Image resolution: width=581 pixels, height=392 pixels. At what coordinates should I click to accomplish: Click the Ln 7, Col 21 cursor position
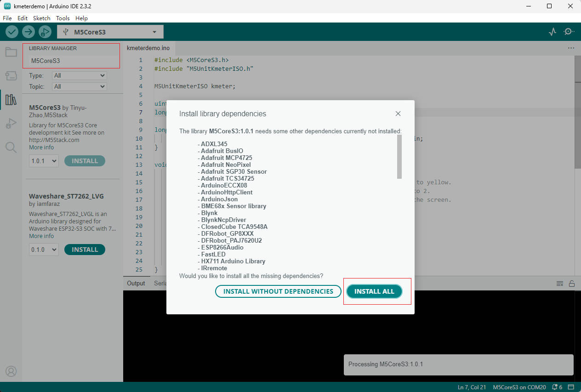(x=472, y=387)
